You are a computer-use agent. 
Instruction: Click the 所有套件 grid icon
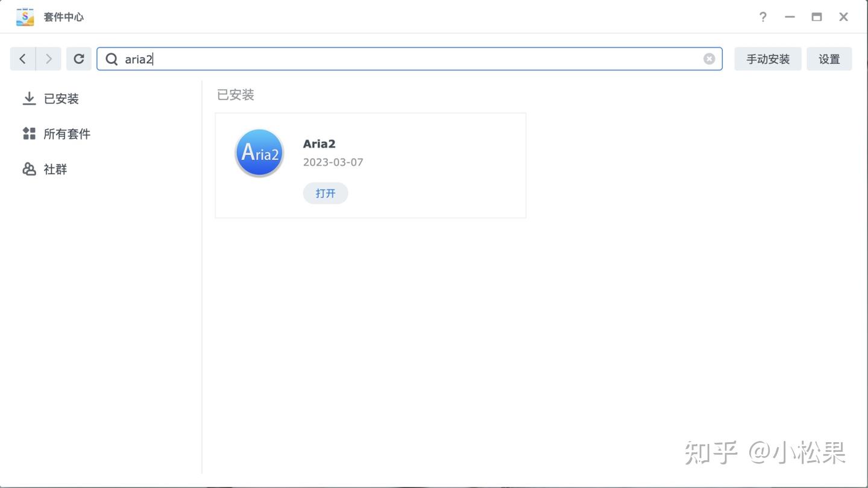28,133
